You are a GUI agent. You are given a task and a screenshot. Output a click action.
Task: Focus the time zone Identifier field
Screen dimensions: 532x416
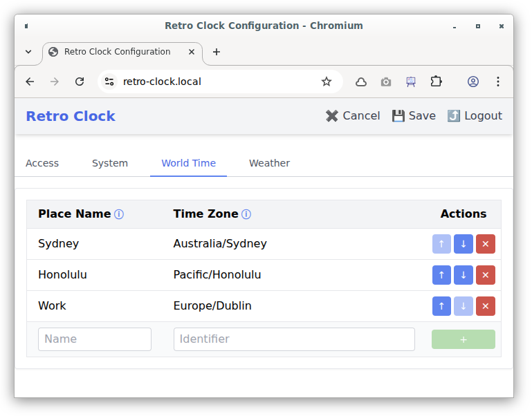click(294, 339)
